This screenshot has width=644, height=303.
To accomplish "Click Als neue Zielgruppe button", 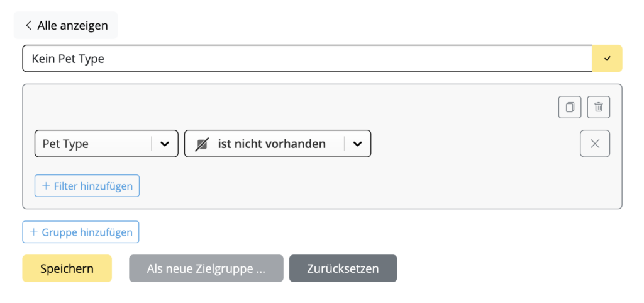I will (x=206, y=268).
